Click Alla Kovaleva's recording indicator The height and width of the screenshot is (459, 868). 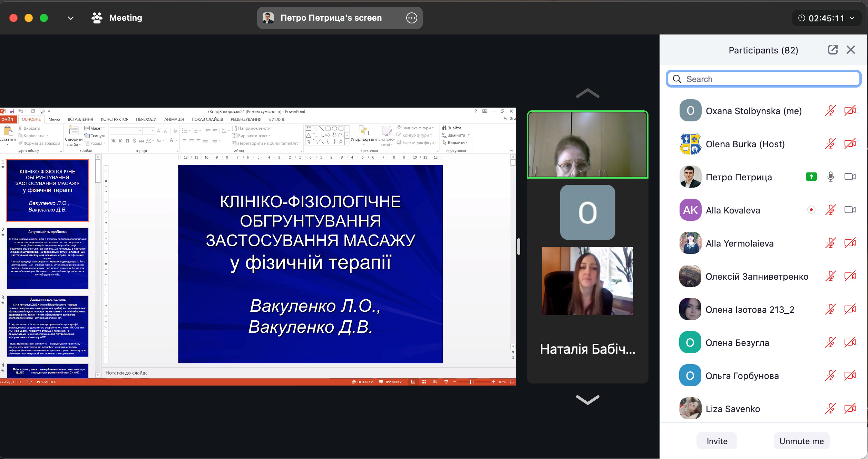811,210
